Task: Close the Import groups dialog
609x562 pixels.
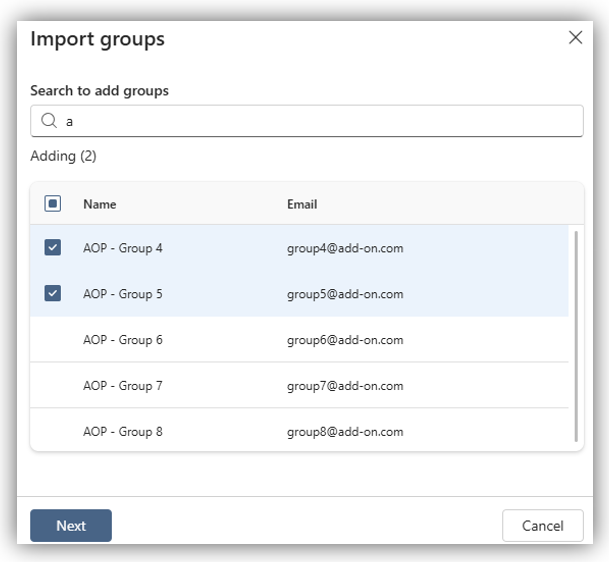Action: [575, 38]
